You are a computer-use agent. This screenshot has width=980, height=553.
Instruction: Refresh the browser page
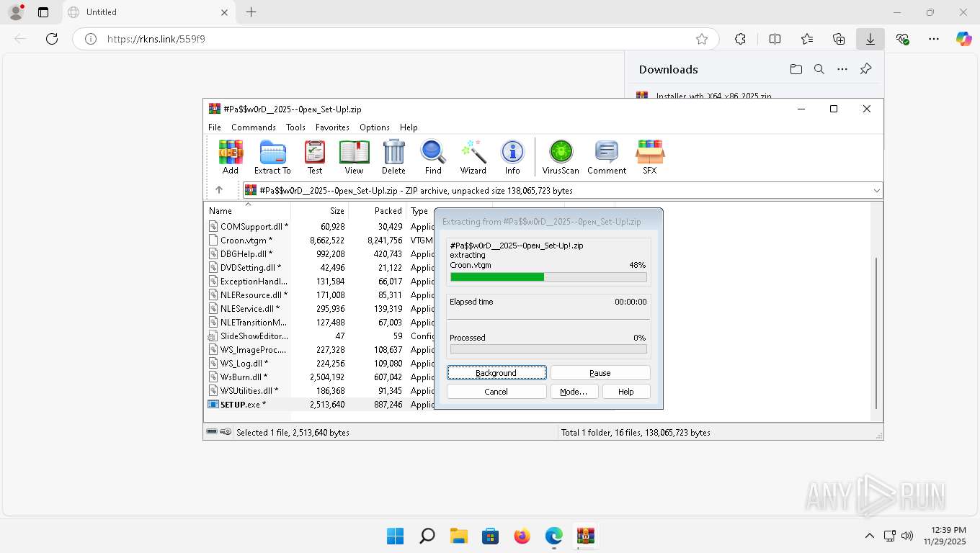[x=52, y=39]
